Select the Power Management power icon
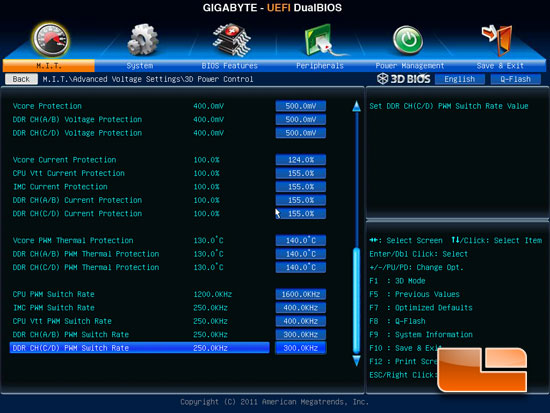 point(408,40)
